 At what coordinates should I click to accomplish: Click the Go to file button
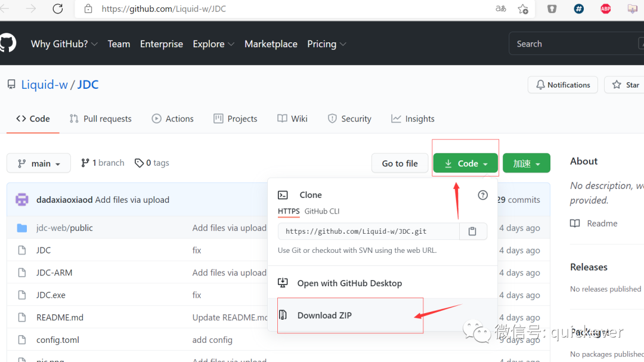coord(400,163)
